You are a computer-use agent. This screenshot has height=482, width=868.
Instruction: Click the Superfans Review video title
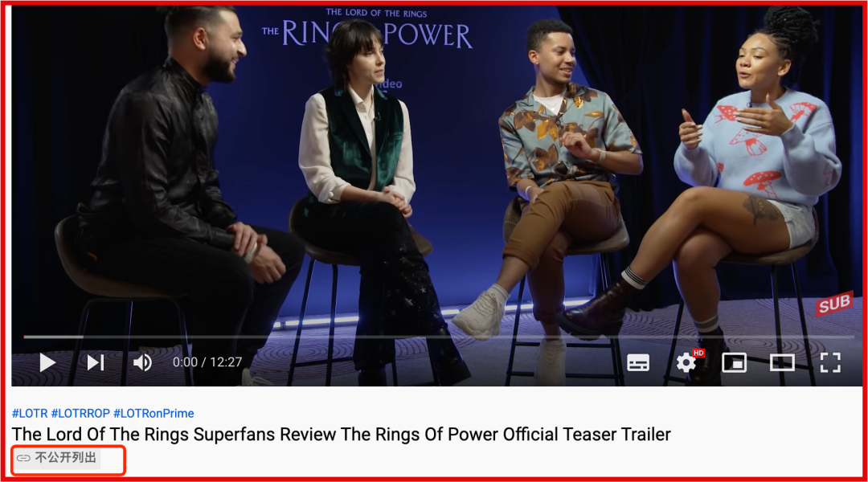click(x=341, y=435)
